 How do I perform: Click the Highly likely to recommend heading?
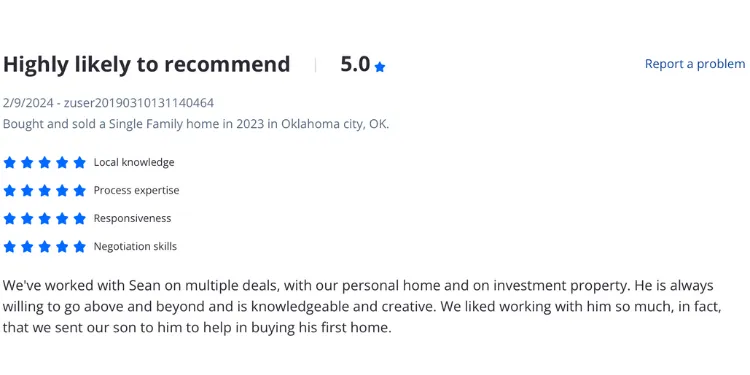(146, 65)
